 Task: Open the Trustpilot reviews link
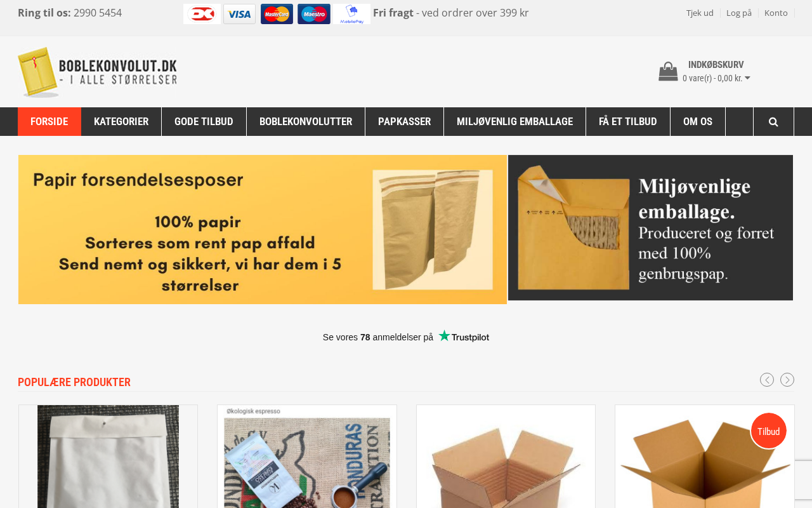pyautogui.click(x=406, y=337)
